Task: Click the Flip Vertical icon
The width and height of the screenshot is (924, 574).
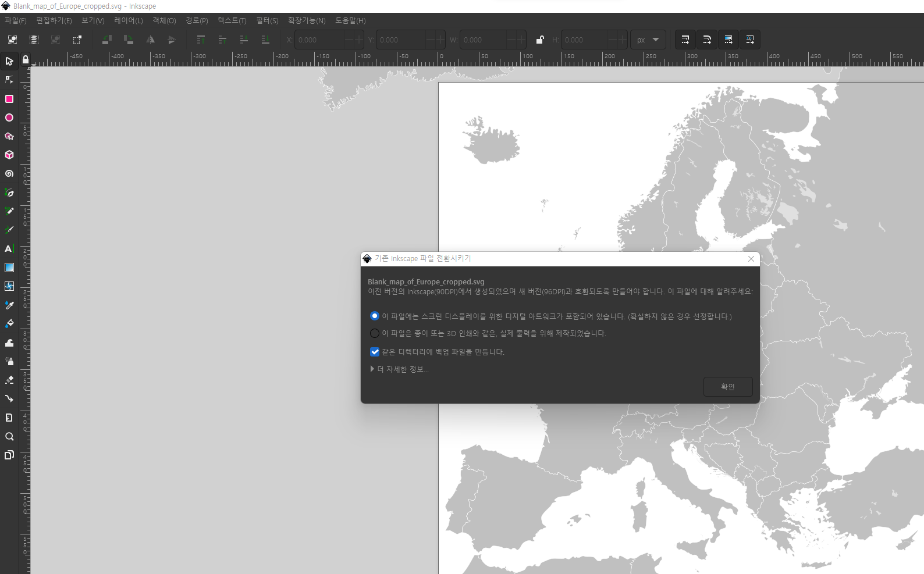Action: [172, 40]
